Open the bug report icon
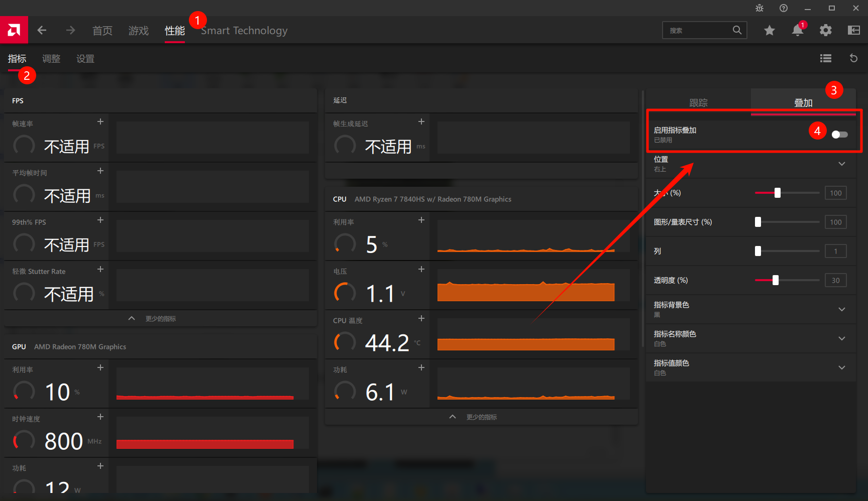 759,8
